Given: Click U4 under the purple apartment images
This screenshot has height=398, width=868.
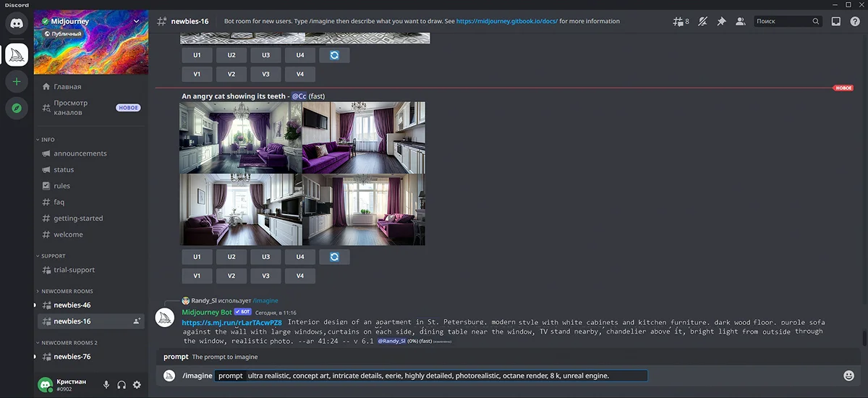Looking at the screenshot, I should pyautogui.click(x=300, y=257).
